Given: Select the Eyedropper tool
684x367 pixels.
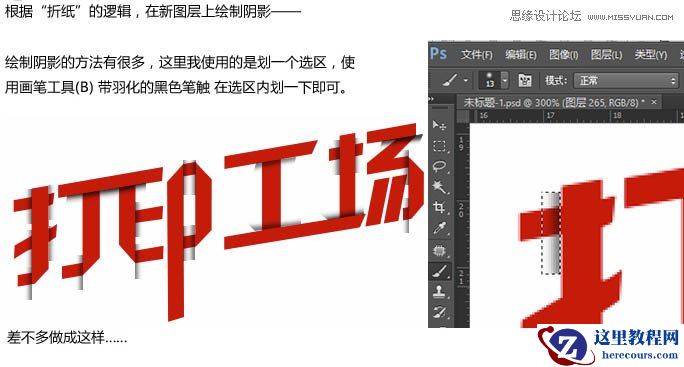Looking at the screenshot, I should (439, 228).
